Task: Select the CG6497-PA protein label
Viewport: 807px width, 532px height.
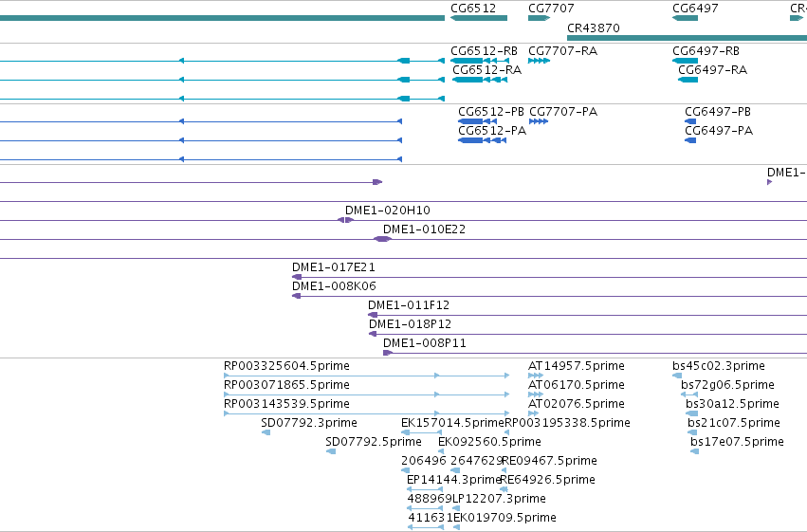Action: click(719, 131)
